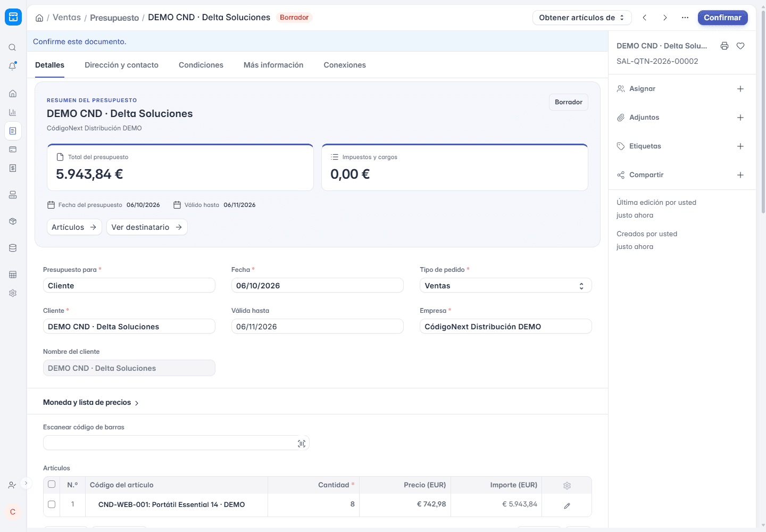
Task: Open the invoice dollar icon in the sidebar
Action: tap(13, 168)
